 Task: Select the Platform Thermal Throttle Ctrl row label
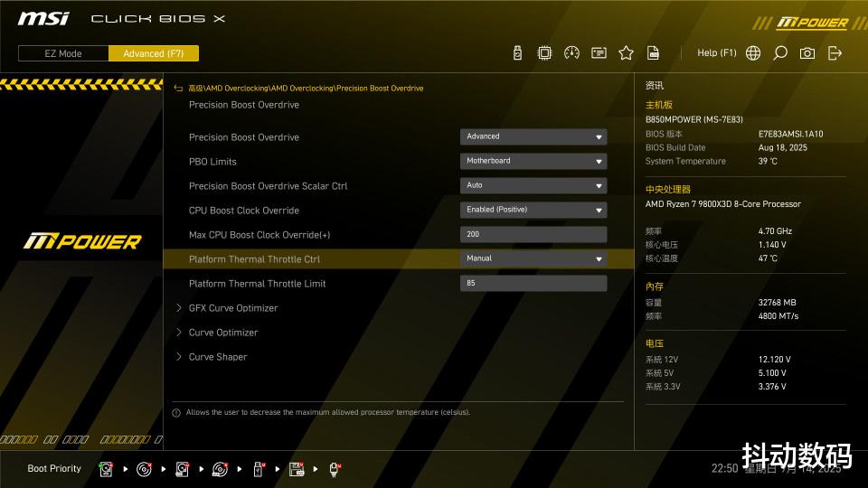tap(254, 259)
